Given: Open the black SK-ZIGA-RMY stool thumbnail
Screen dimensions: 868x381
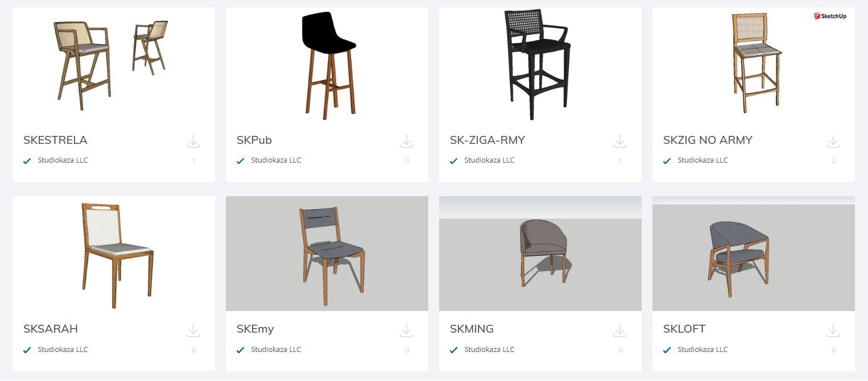Looking at the screenshot, I should tap(540, 64).
